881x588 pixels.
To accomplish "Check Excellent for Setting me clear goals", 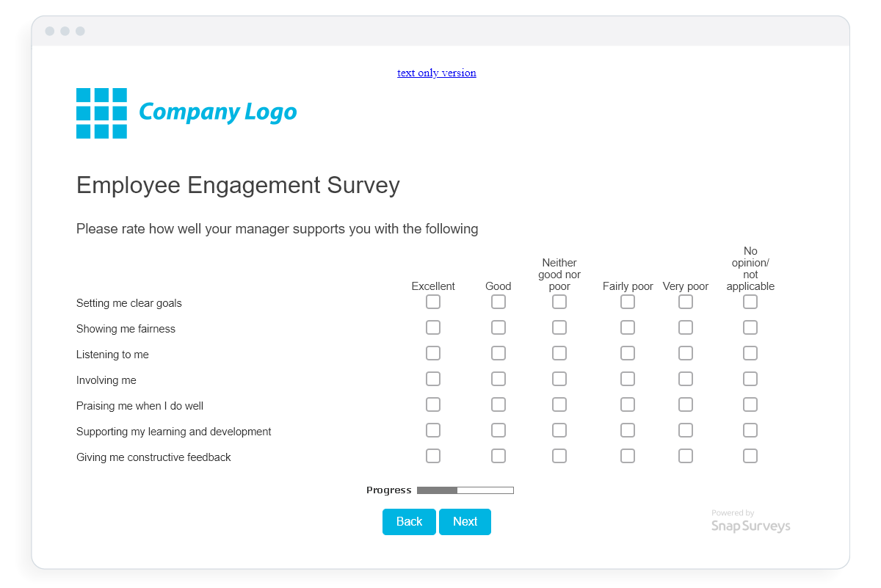I will [x=433, y=302].
